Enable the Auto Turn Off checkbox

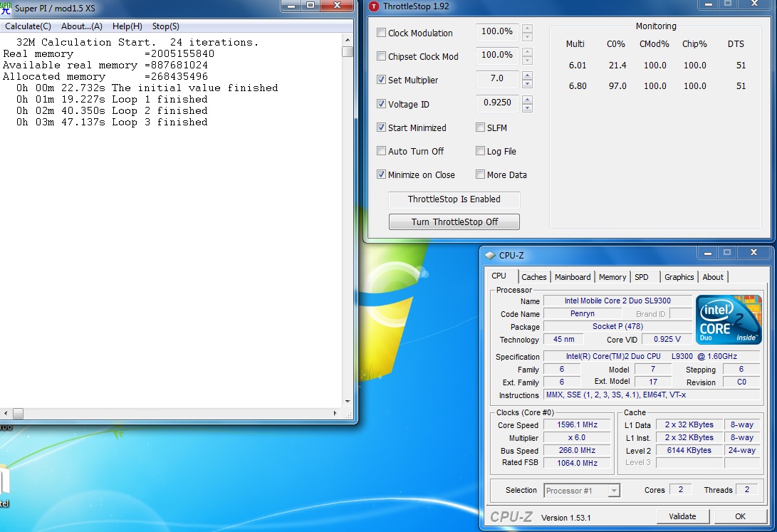(x=381, y=150)
